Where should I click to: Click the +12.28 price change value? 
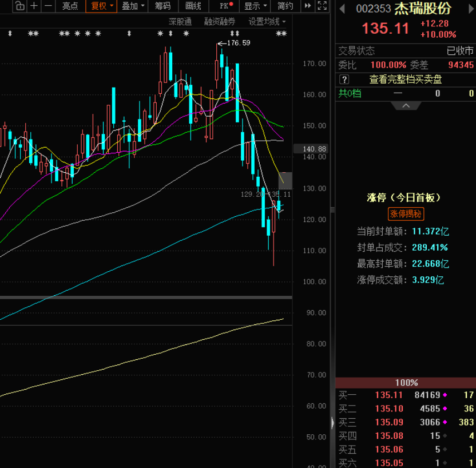(x=434, y=23)
